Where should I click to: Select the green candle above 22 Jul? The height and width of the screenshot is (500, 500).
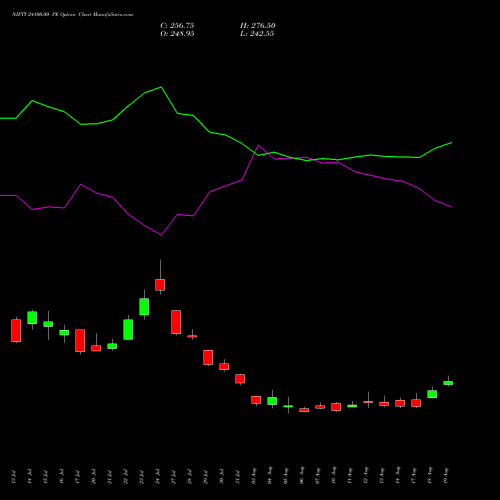(x=128, y=329)
